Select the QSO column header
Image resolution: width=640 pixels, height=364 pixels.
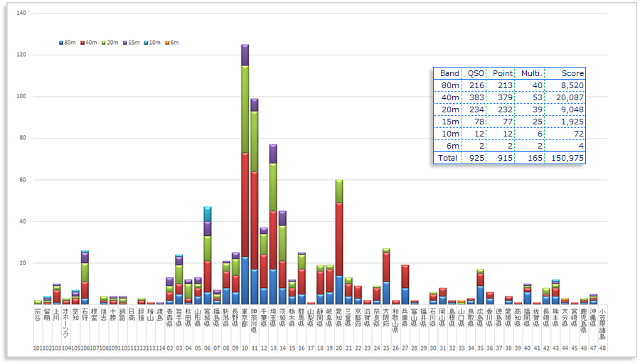click(x=474, y=73)
